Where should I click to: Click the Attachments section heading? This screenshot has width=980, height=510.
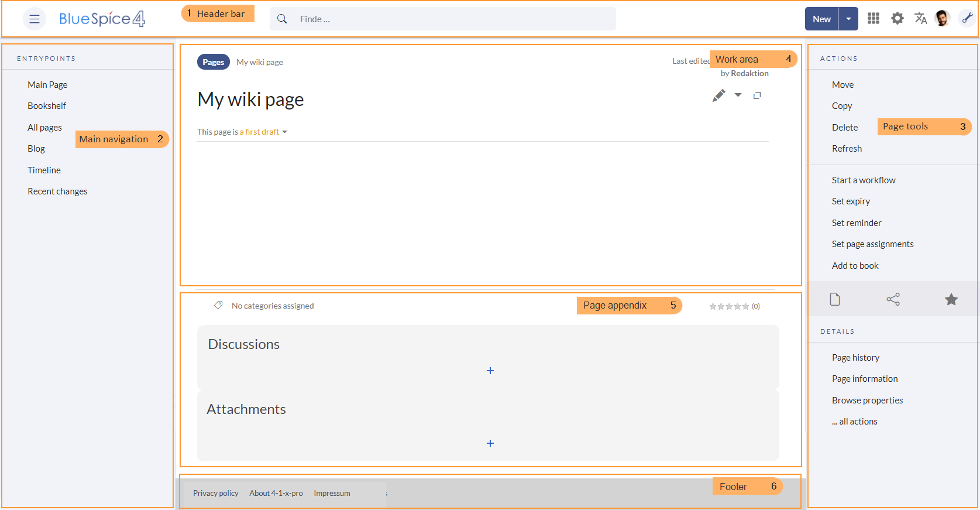[x=246, y=409]
